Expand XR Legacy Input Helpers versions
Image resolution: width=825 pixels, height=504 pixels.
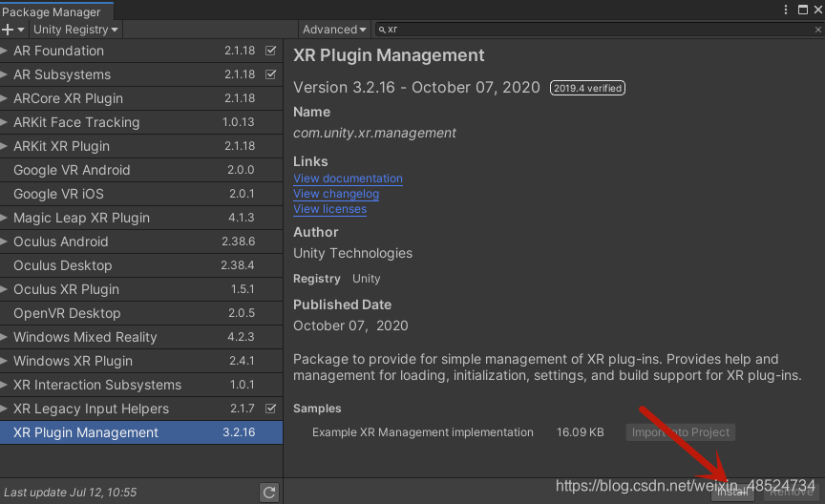pos(4,409)
